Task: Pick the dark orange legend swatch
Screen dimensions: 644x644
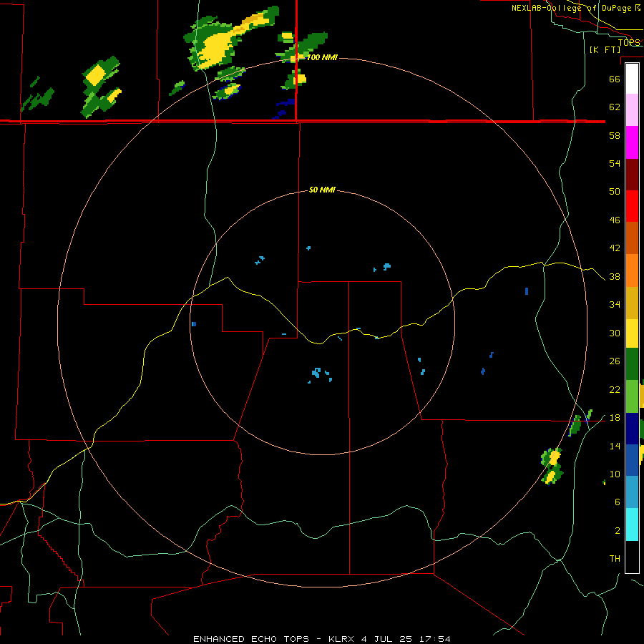Action: [x=632, y=238]
